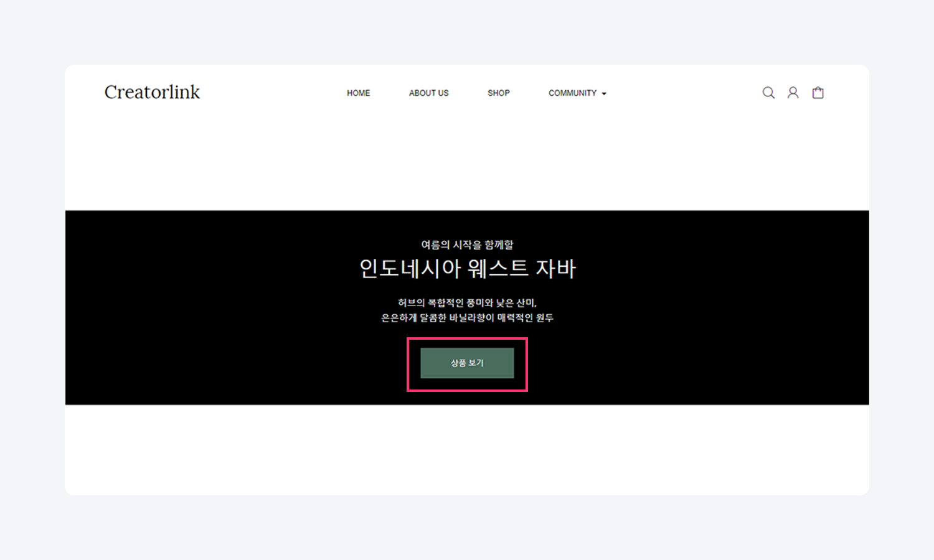Click the Creatorlink logo
This screenshot has width=934, height=560.
(x=152, y=92)
